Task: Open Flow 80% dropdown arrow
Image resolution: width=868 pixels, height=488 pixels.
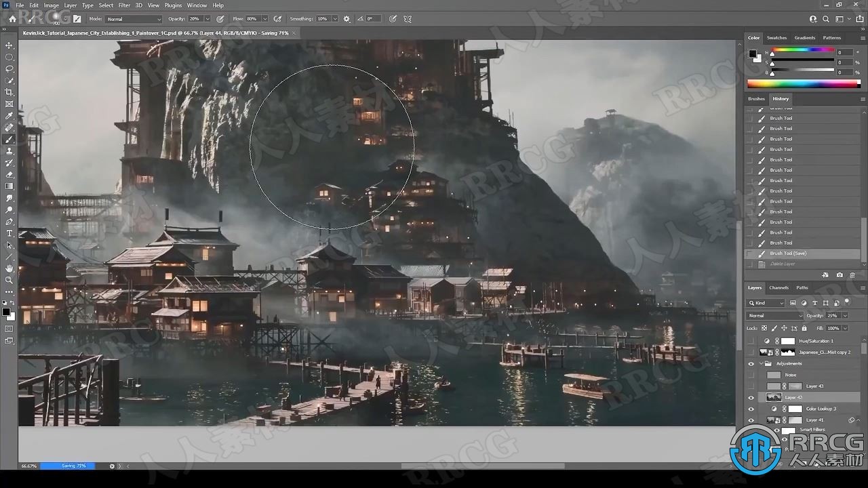Action: tap(264, 19)
